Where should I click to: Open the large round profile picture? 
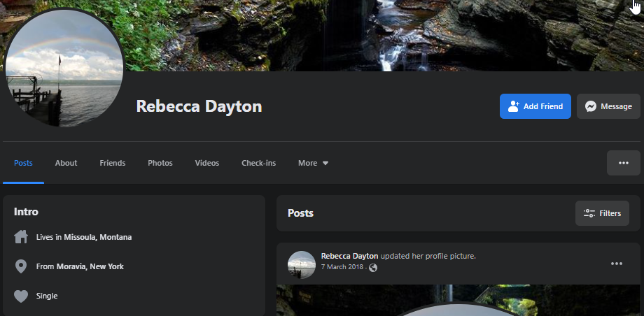tap(64, 68)
